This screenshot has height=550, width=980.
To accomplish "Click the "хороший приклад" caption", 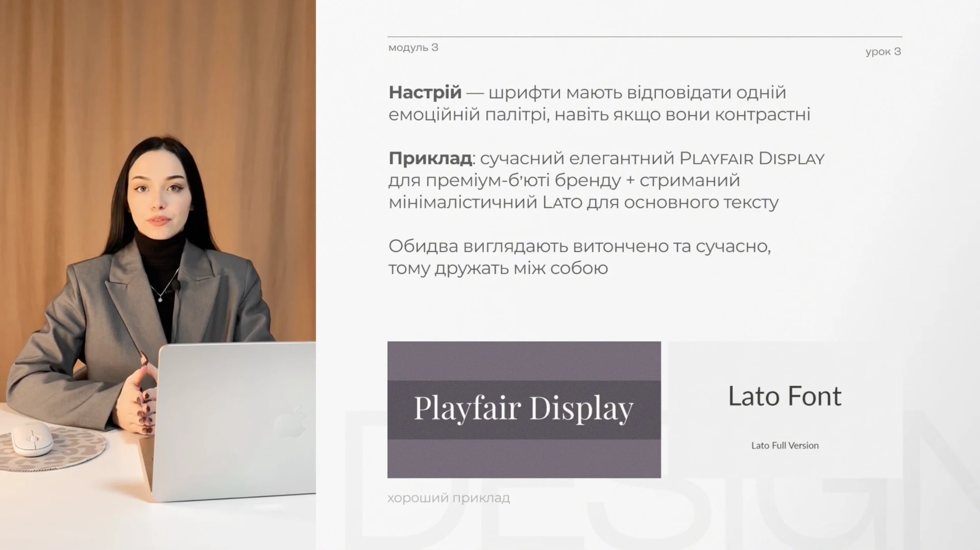I will pyautogui.click(x=449, y=498).
